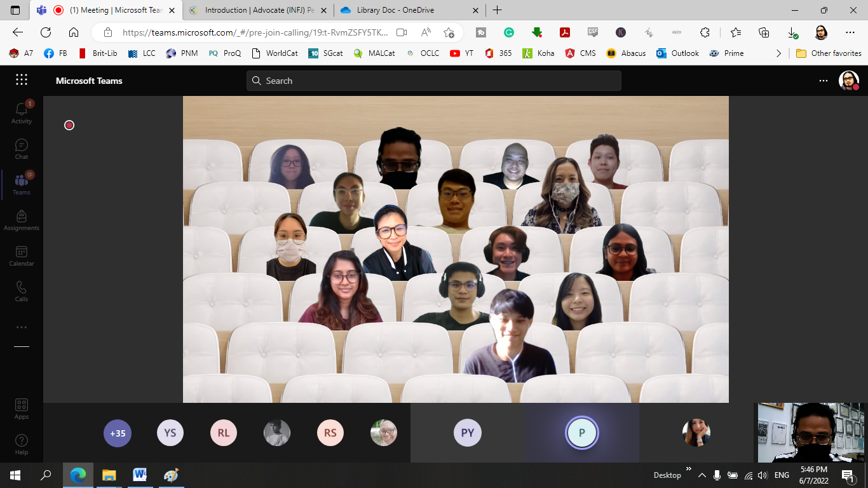Open Calendar in the Teams sidebar

[x=22, y=255]
